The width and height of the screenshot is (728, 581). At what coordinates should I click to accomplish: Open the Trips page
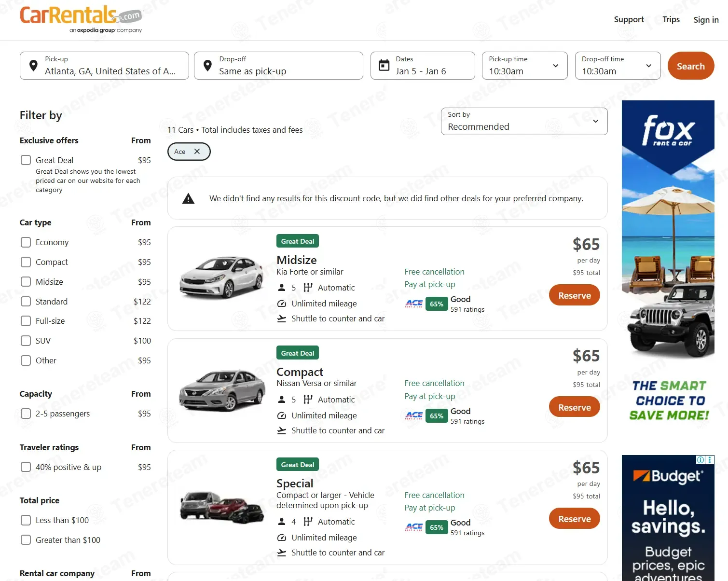[x=671, y=19]
